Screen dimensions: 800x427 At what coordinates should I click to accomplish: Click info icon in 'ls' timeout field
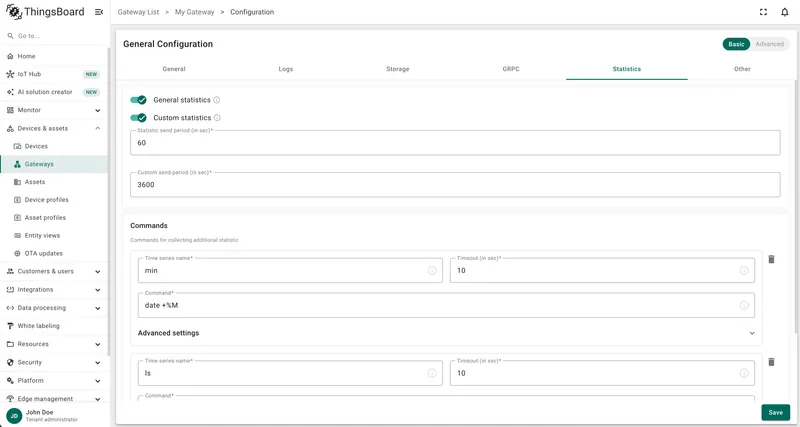point(744,373)
